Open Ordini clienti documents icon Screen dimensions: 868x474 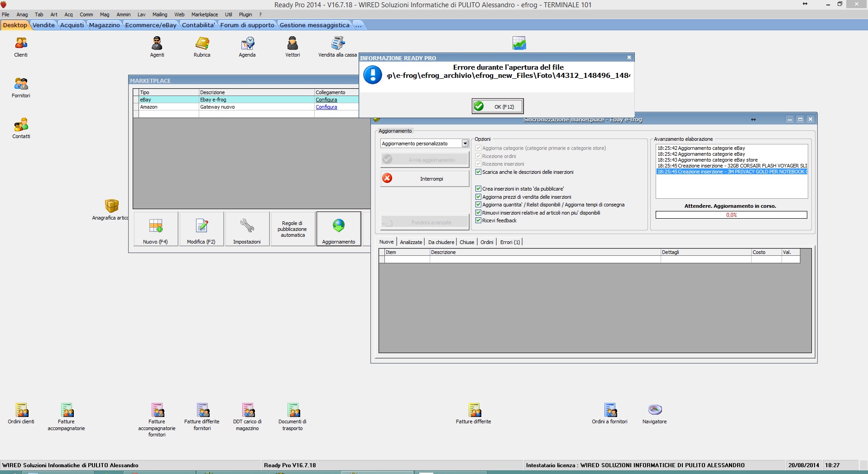point(21,414)
